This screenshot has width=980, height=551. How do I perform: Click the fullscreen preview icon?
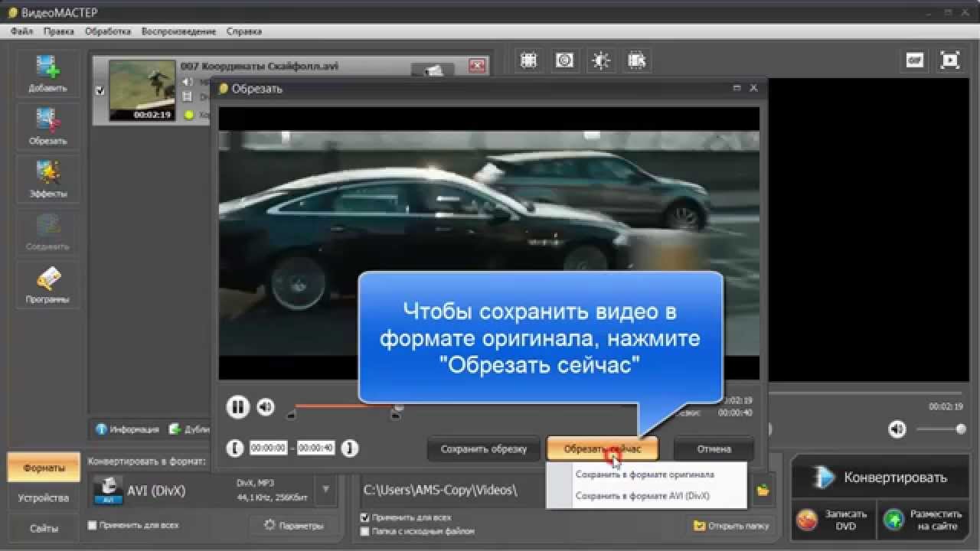pyautogui.click(x=950, y=60)
